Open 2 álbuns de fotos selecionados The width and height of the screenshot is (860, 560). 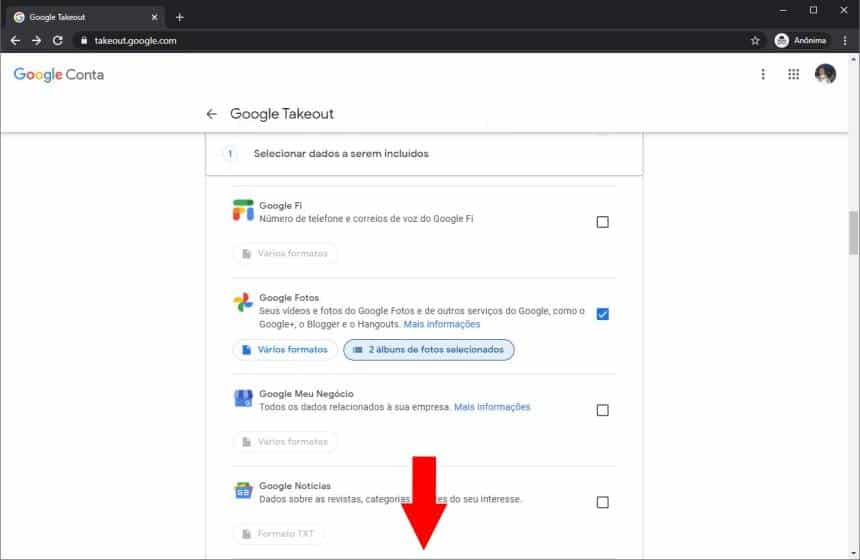pos(429,350)
